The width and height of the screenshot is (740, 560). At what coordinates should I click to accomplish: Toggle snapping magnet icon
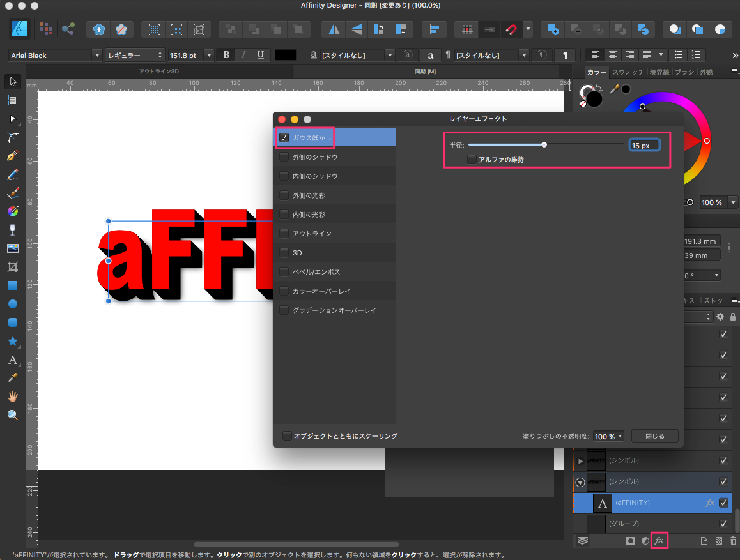[512, 30]
